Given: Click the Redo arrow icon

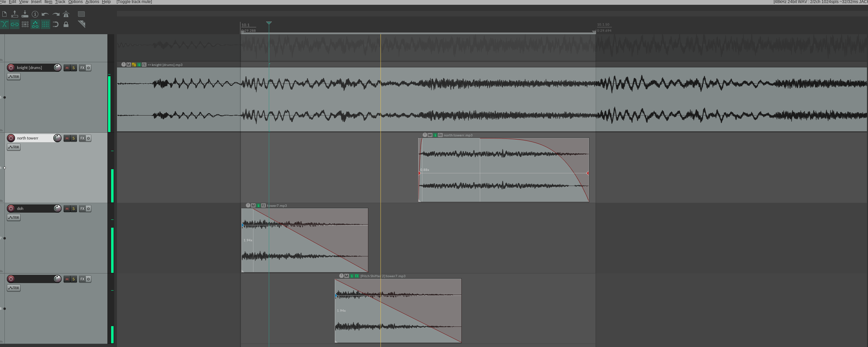Looking at the screenshot, I should [56, 14].
